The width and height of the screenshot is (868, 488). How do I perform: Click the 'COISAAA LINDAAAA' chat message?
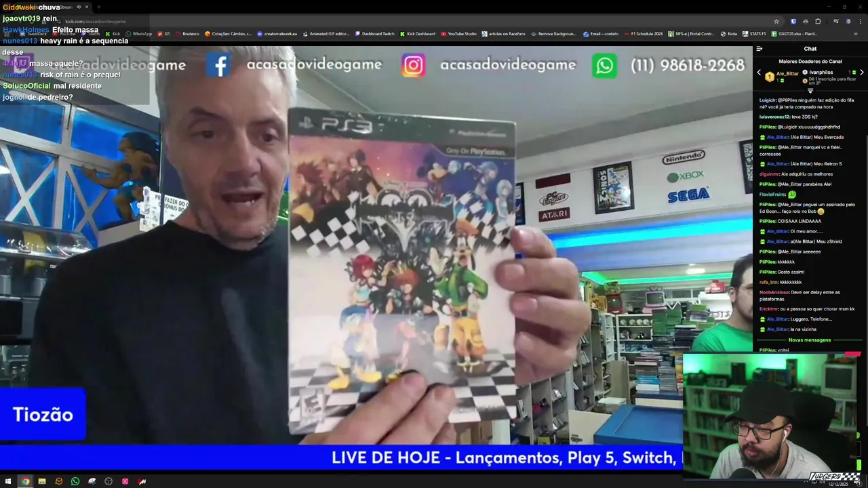click(800, 221)
